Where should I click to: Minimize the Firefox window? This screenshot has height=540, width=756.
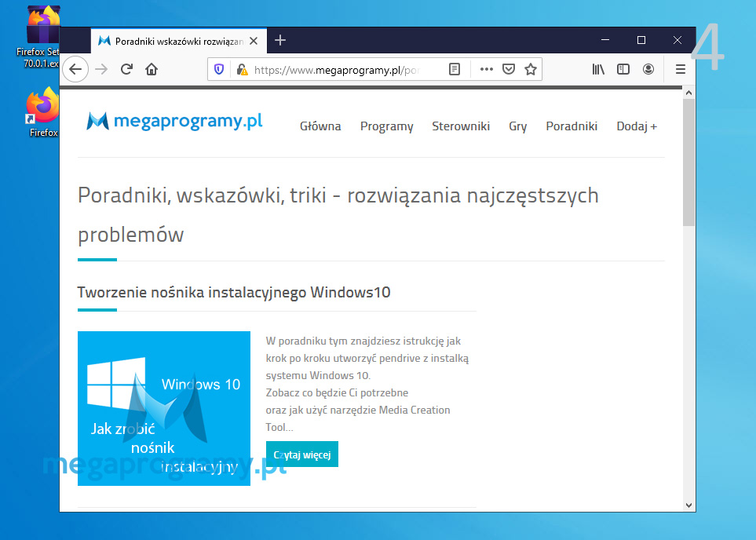(x=605, y=40)
